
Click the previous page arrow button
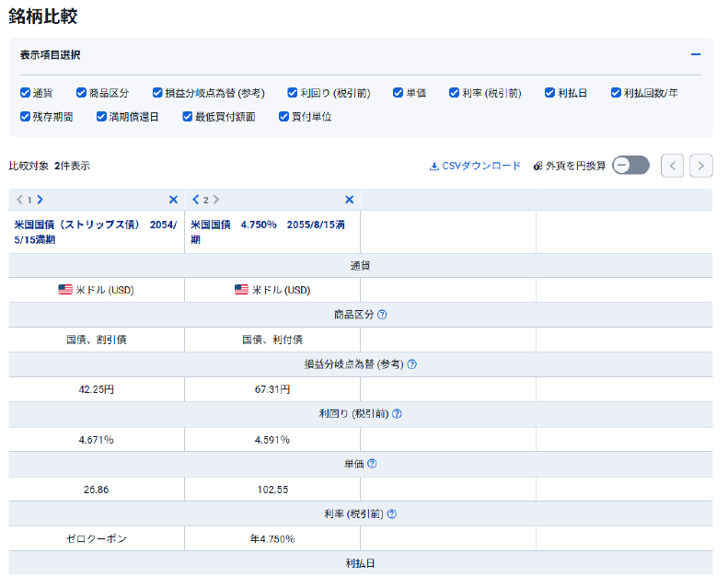pyautogui.click(x=672, y=166)
